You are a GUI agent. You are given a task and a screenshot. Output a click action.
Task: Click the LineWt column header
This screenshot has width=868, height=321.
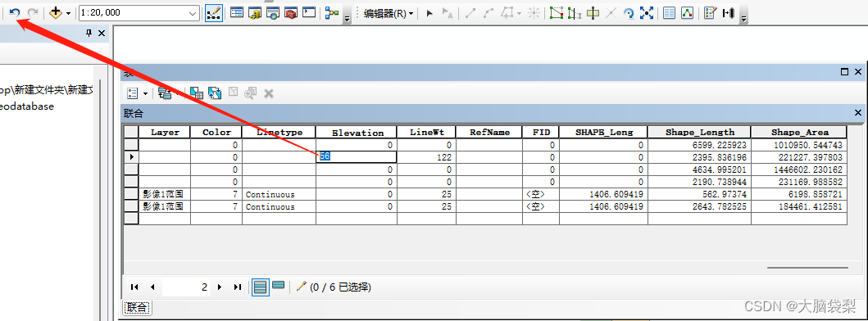pyautogui.click(x=427, y=133)
